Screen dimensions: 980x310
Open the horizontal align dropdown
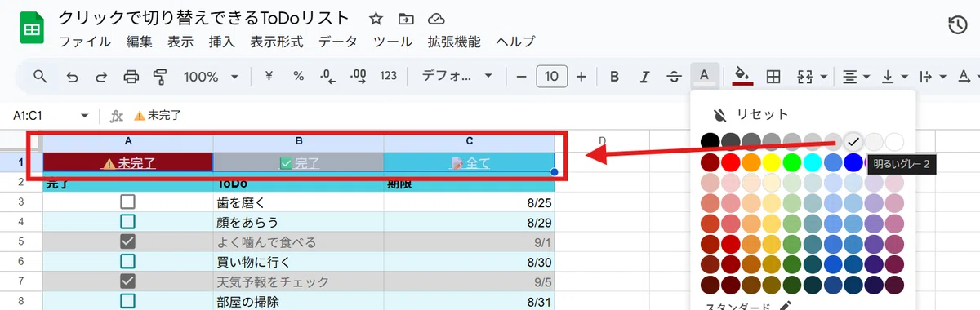click(x=857, y=77)
